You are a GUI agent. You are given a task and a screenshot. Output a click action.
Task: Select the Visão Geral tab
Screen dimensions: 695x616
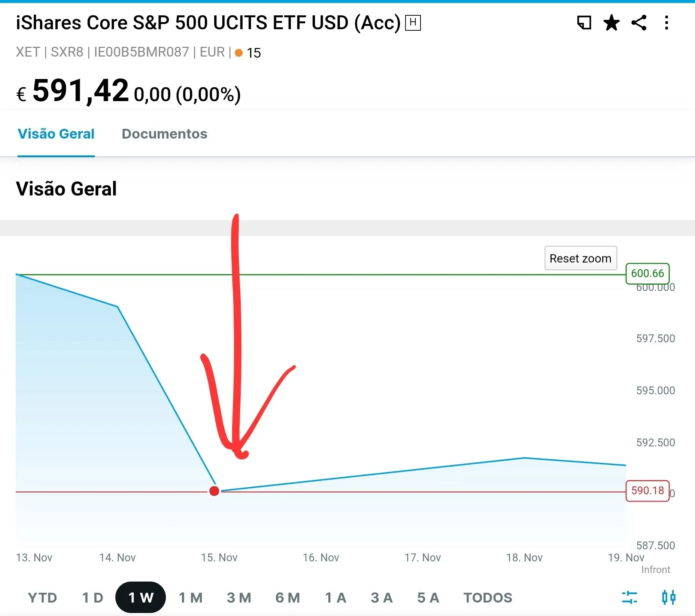pos(56,134)
